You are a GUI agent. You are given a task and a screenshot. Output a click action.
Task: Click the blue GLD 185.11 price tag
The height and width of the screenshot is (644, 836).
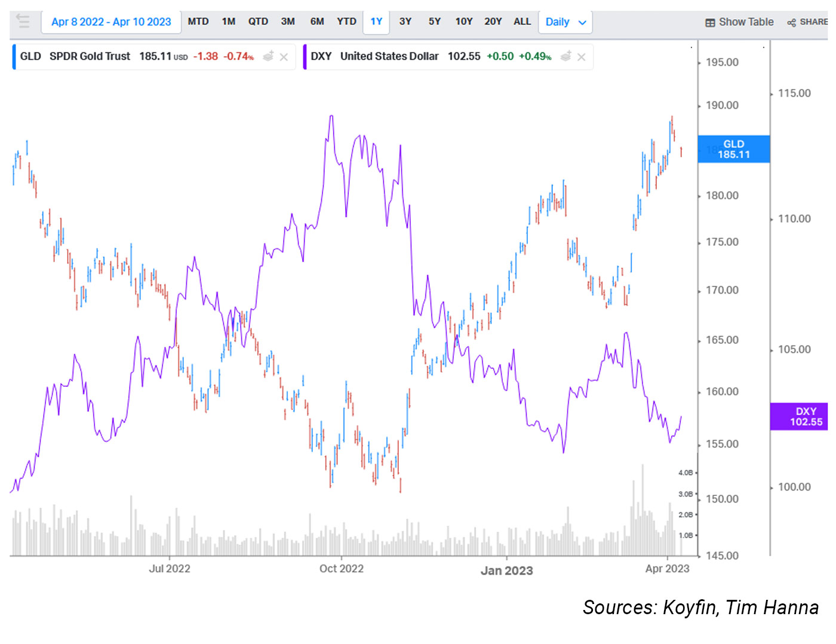[x=733, y=149]
